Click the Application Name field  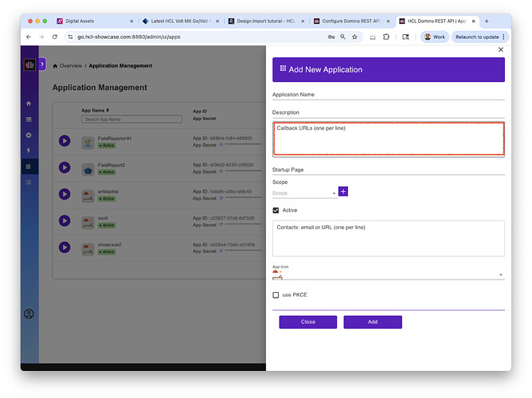tap(389, 95)
